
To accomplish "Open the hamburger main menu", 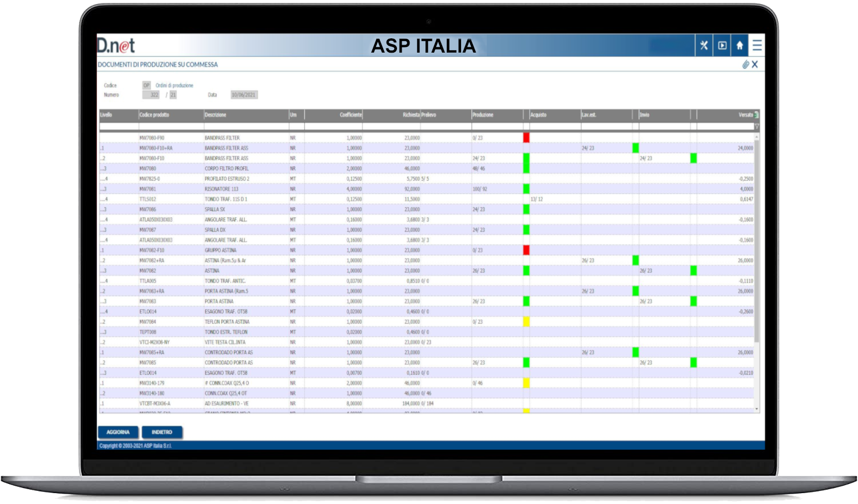I will click(757, 45).
